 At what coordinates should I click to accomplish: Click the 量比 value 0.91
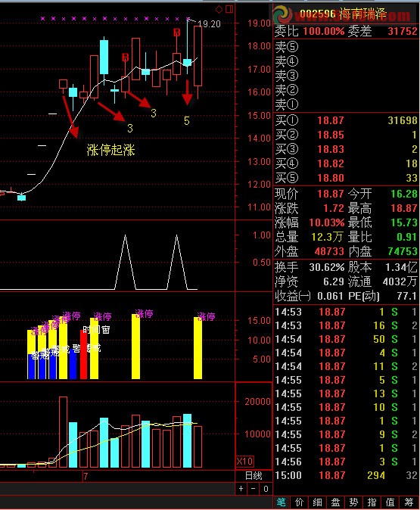[406, 237]
